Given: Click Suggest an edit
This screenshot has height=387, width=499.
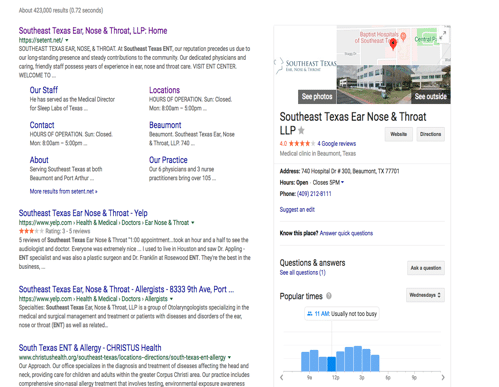Looking at the screenshot, I should [297, 210].
